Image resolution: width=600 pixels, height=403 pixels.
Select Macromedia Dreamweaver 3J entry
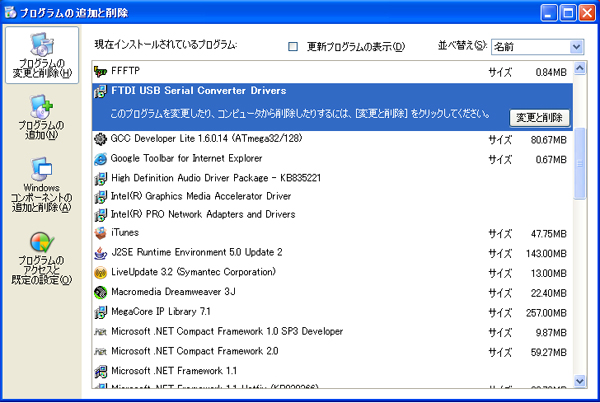[x=173, y=292]
